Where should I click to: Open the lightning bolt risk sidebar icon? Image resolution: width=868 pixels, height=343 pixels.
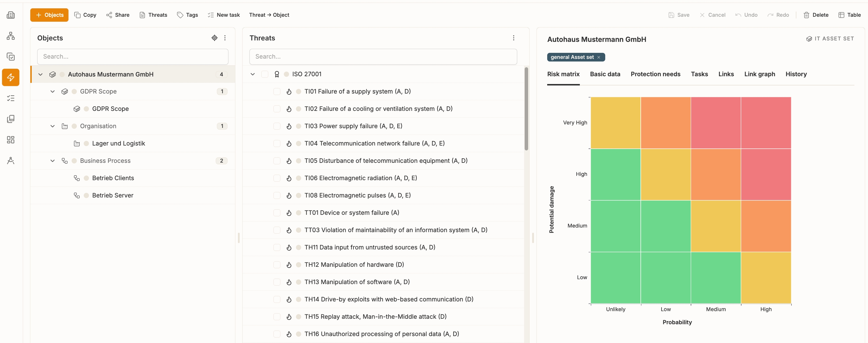(x=11, y=77)
